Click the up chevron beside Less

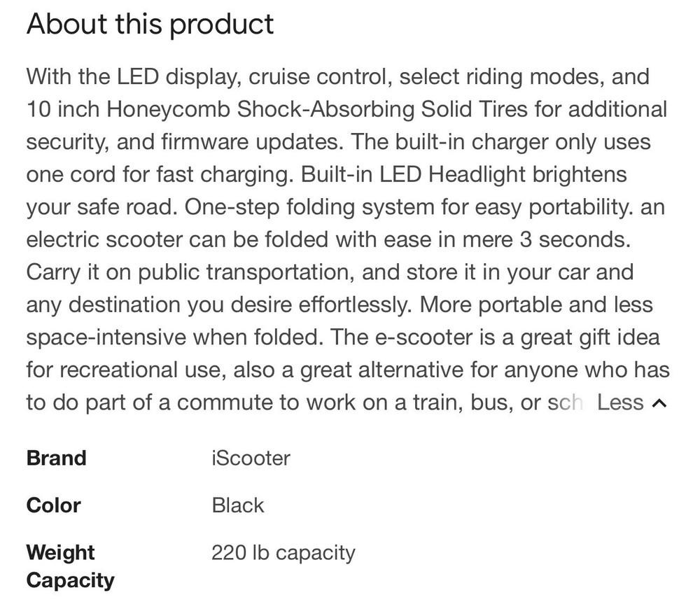(659, 403)
